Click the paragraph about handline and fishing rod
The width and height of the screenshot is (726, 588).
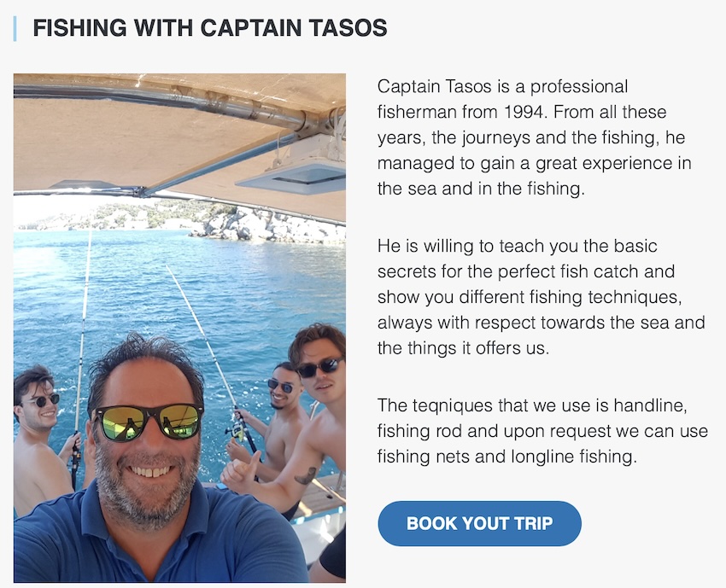pyautogui.click(x=542, y=431)
